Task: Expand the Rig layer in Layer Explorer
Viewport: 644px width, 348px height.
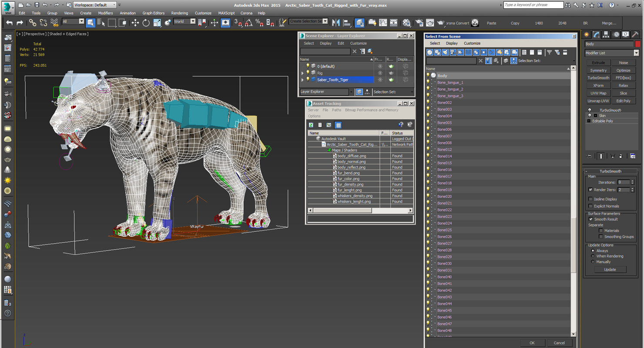Action: tap(302, 73)
